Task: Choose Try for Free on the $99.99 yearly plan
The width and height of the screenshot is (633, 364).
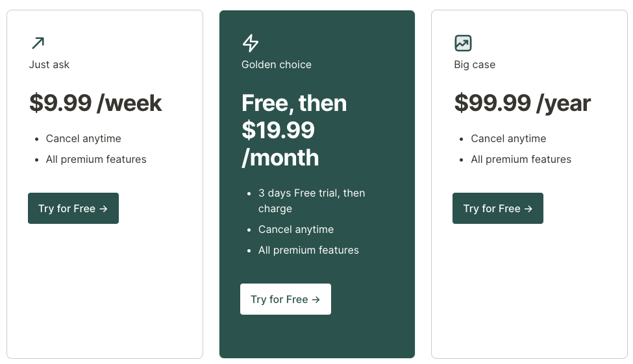Action: [498, 208]
